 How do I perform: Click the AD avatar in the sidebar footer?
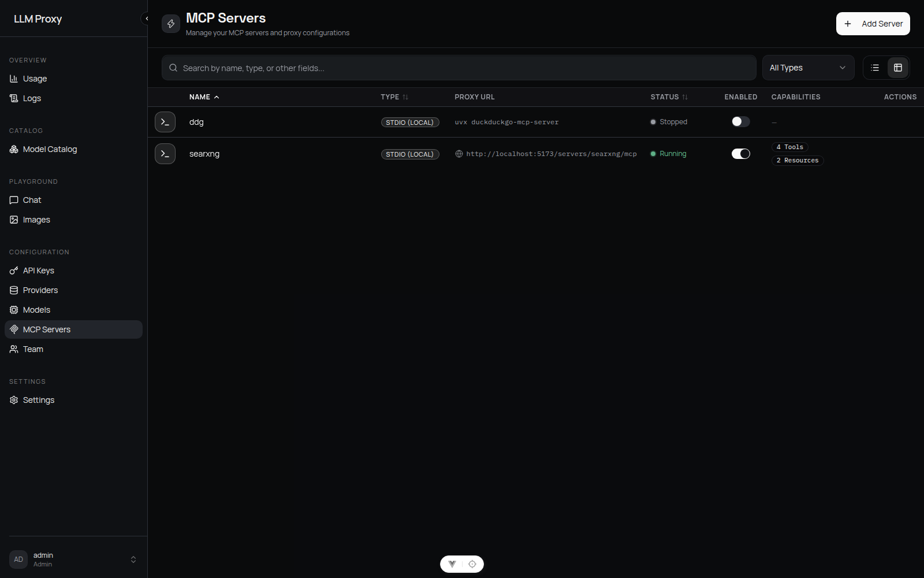(x=18, y=560)
